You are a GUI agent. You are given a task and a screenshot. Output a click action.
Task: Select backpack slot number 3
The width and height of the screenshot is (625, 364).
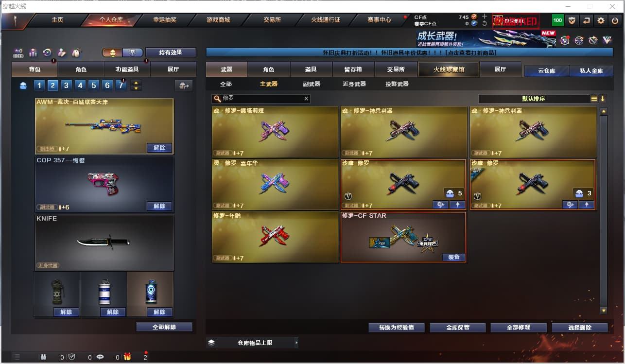[x=67, y=86]
